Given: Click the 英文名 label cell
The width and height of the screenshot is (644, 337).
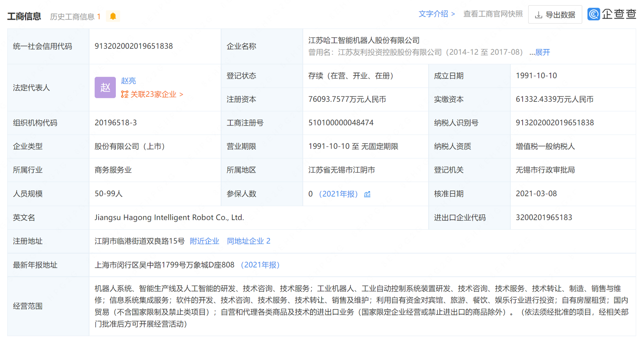Looking at the screenshot, I should tap(48, 218).
